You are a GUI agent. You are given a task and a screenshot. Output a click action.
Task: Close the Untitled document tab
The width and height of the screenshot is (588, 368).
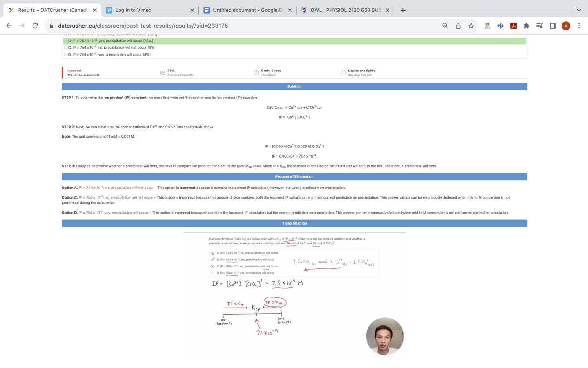290,10
